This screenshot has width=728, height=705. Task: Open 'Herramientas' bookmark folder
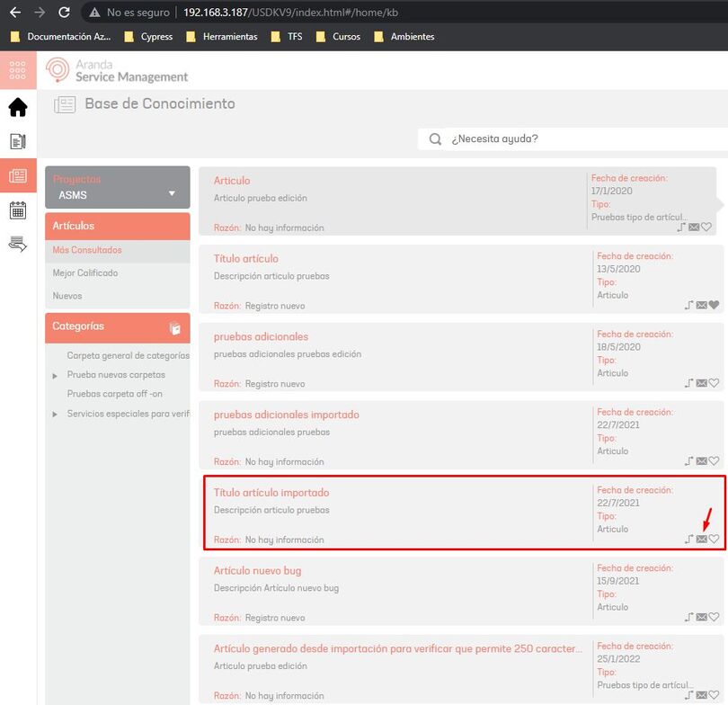[x=222, y=37]
